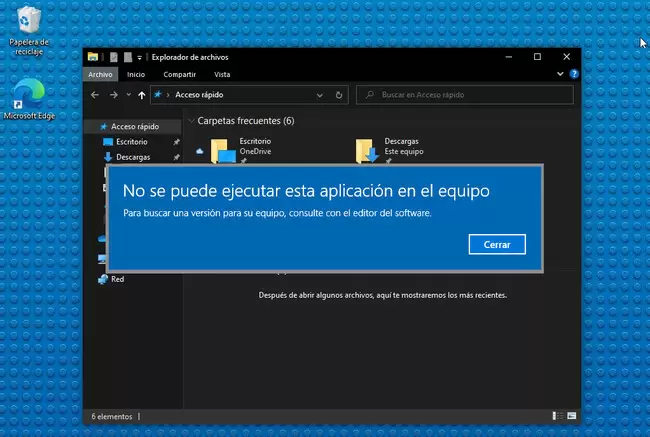Click the new folder title bar icon
The height and width of the screenshot is (437, 650).
click(x=128, y=57)
